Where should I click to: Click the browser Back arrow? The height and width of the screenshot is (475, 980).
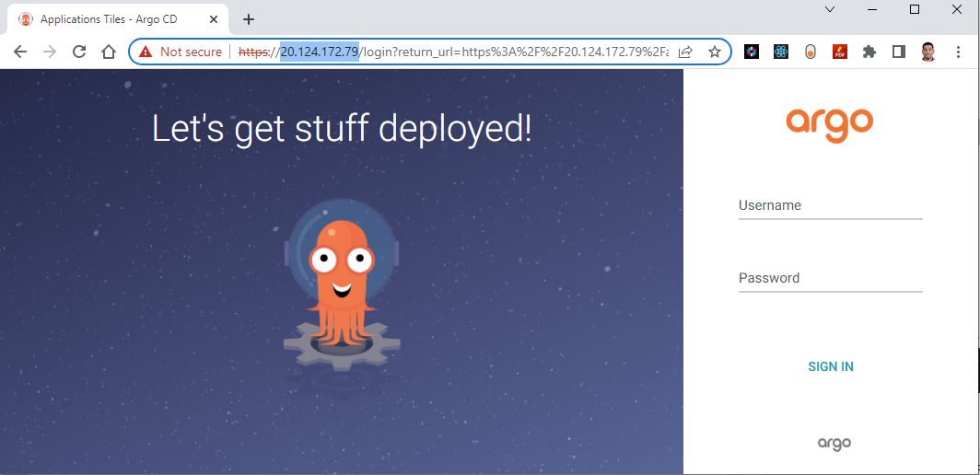point(20,52)
